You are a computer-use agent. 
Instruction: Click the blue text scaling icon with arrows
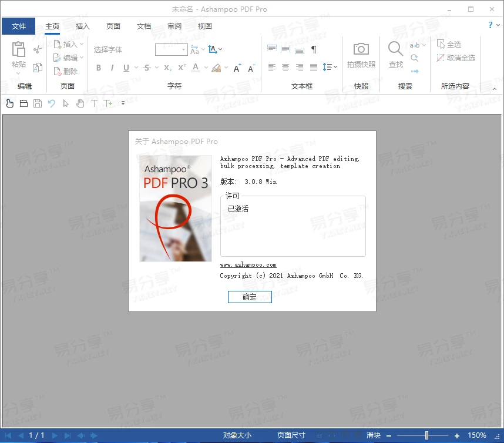(213, 49)
